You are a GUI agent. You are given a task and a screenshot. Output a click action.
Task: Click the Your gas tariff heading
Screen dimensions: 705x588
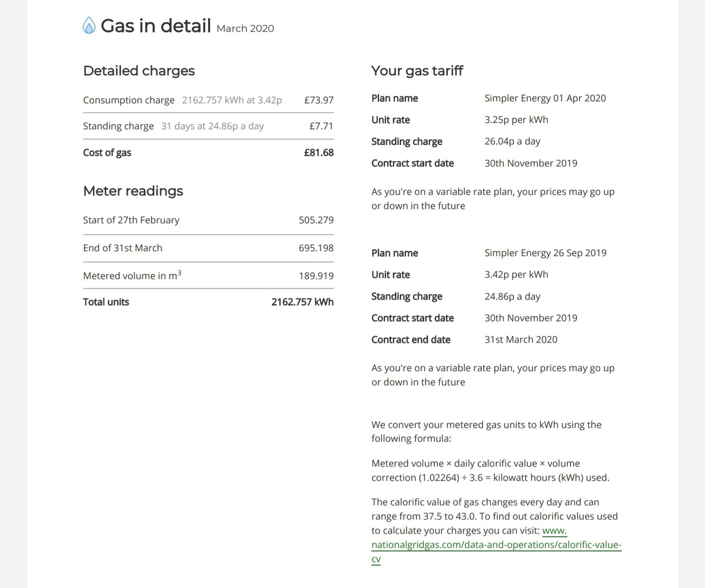tap(417, 71)
